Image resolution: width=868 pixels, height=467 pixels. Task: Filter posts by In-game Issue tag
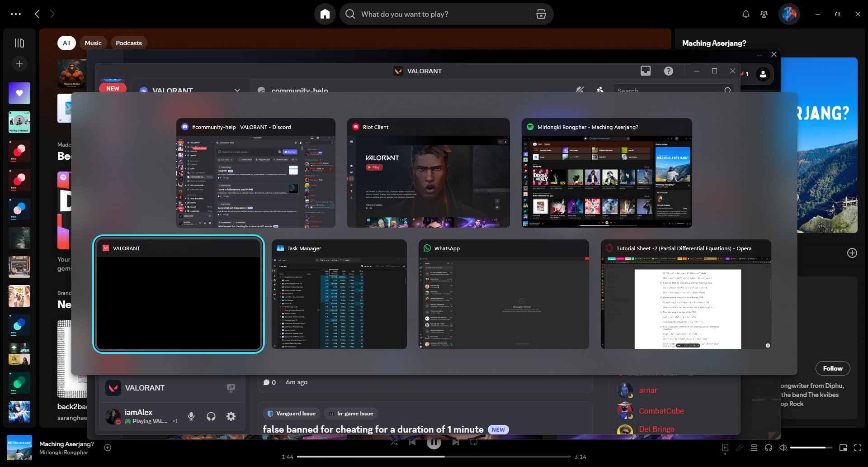click(351, 414)
